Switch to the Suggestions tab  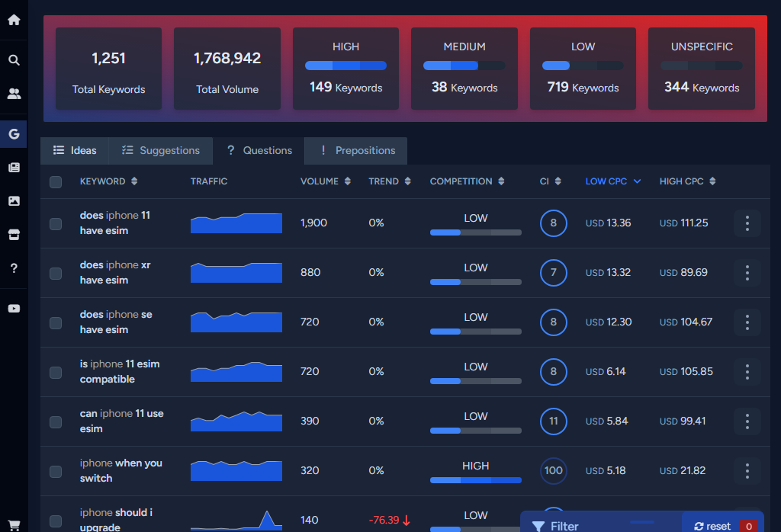click(161, 150)
